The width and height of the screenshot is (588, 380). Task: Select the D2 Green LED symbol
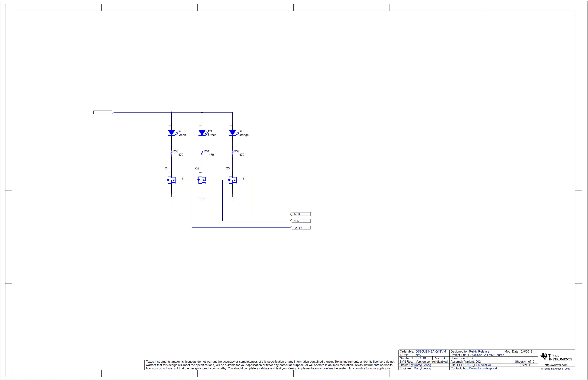pyautogui.click(x=171, y=133)
